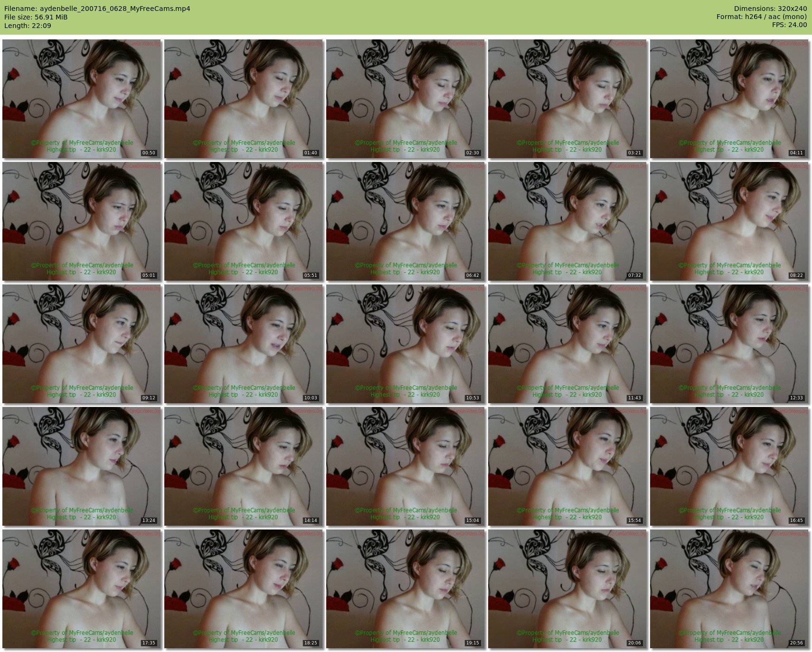
Task: Open the frame stamped 03:21
Action: click(567, 99)
